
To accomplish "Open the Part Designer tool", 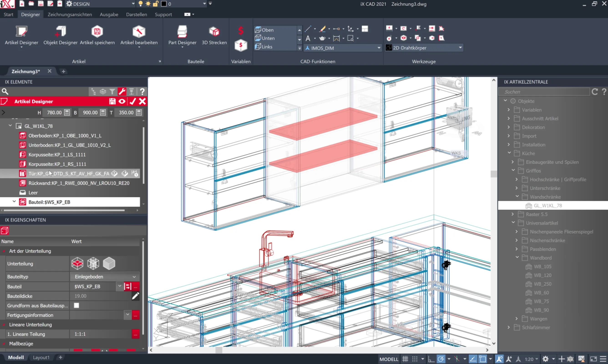I will (182, 32).
